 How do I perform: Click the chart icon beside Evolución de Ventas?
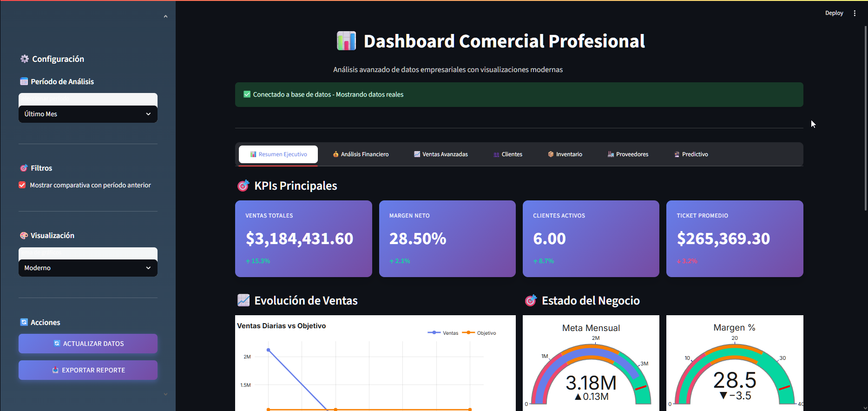(243, 301)
